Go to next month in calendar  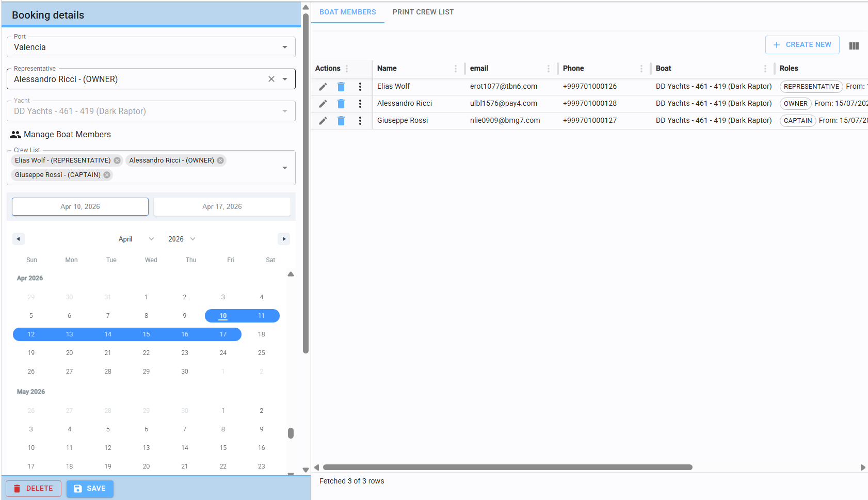coord(283,239)
